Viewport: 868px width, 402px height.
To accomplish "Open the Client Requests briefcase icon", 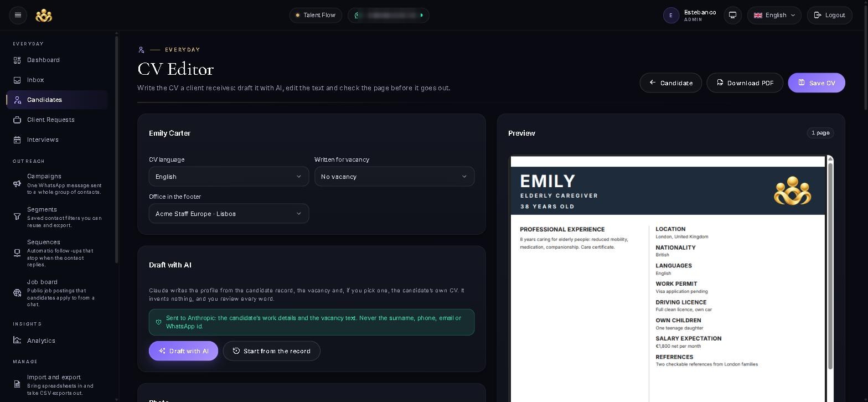I will [x=17, y=120].
